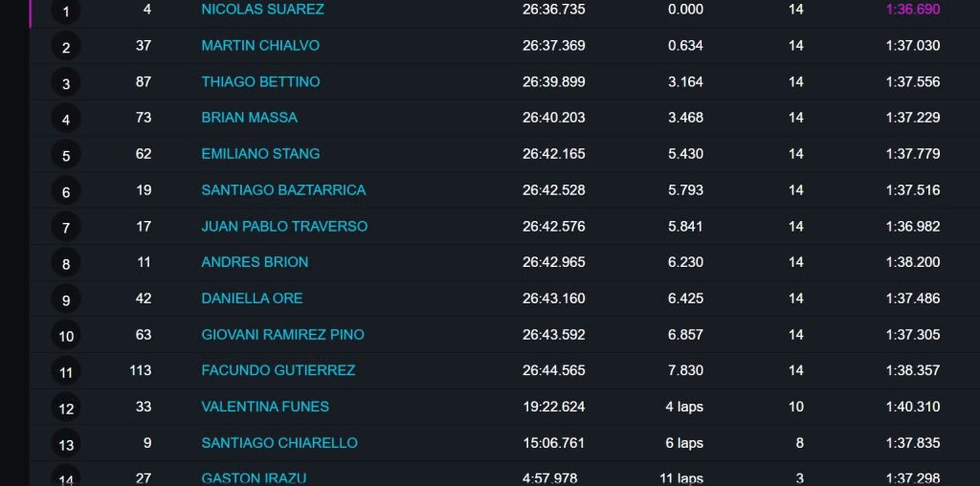Open driver MARTIN CHIALVO link
The width and height of the screenshot is (980, 486).
click(260, 46)
